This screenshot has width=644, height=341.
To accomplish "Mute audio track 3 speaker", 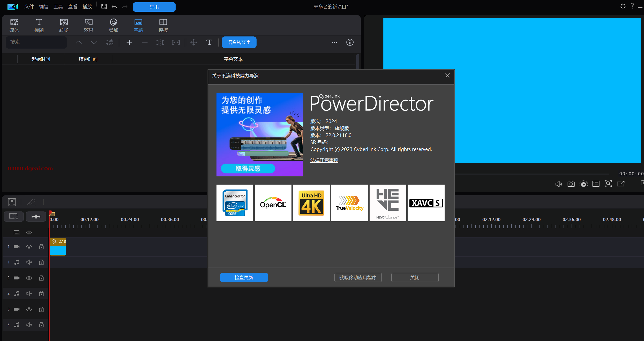I will point(29,325).
